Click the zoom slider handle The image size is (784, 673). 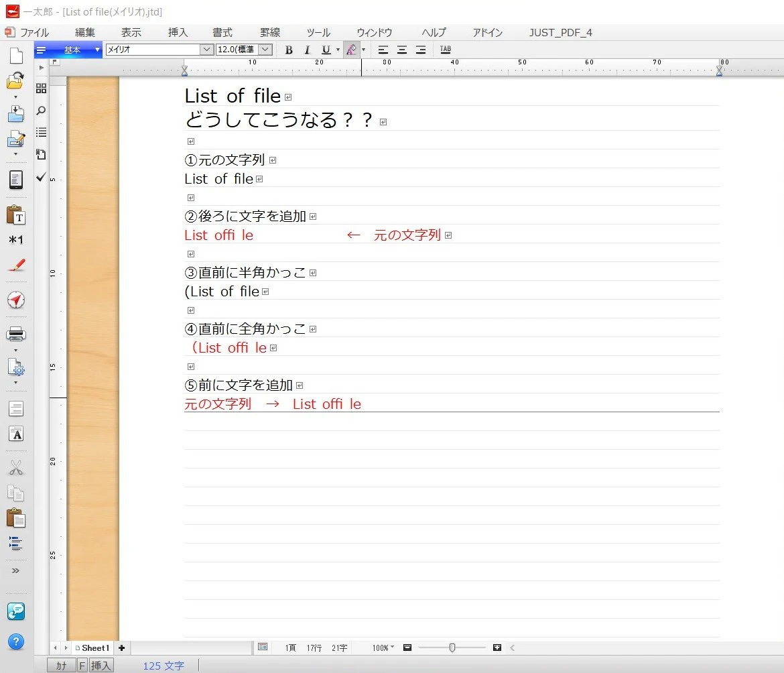coord(452,648)
